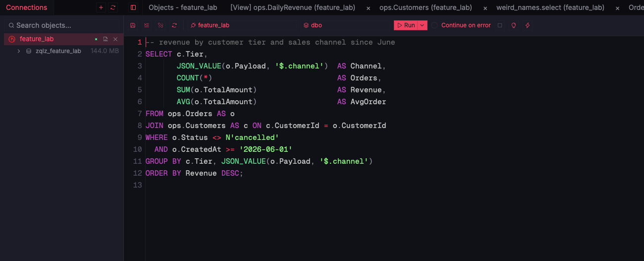The width and height of the screenshot is (644, 261).
Task: Click the AvgOrder alias in editor
Action: click(x=368, y=102)
